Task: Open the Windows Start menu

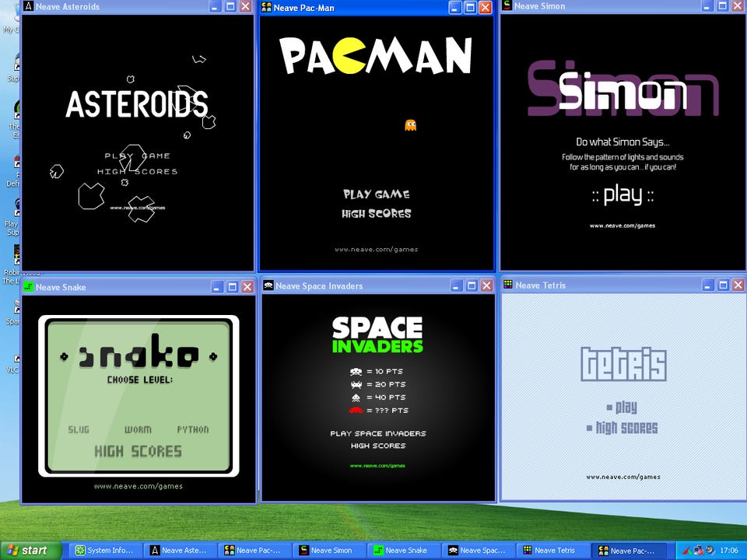Action: pyautogui.click(x=28, y=550)
